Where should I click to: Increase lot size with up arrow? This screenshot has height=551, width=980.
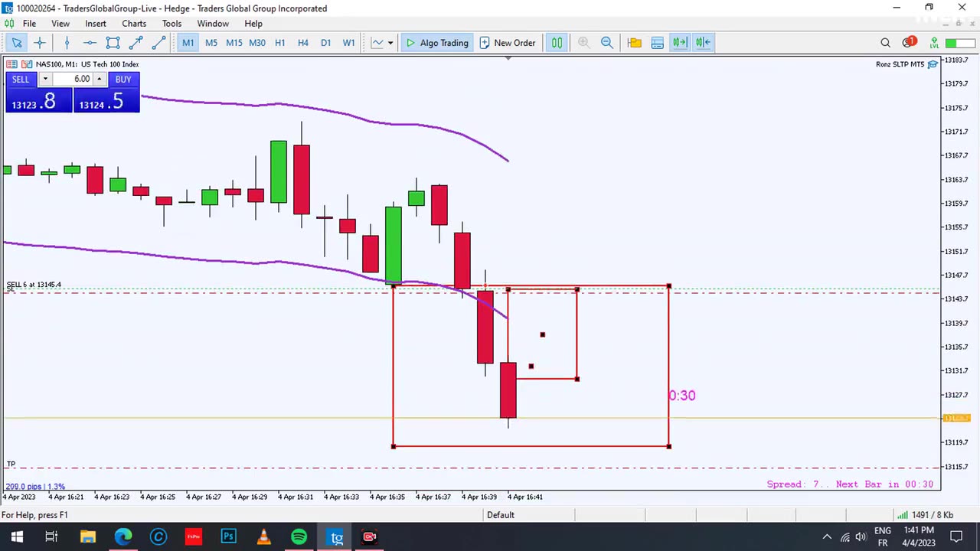[x=99, y=80]
